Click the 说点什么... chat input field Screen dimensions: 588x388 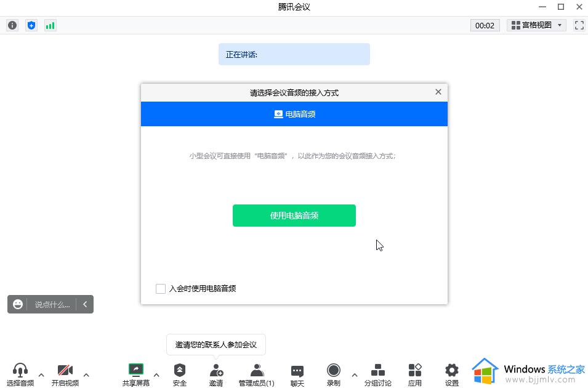tap(52, 304)
